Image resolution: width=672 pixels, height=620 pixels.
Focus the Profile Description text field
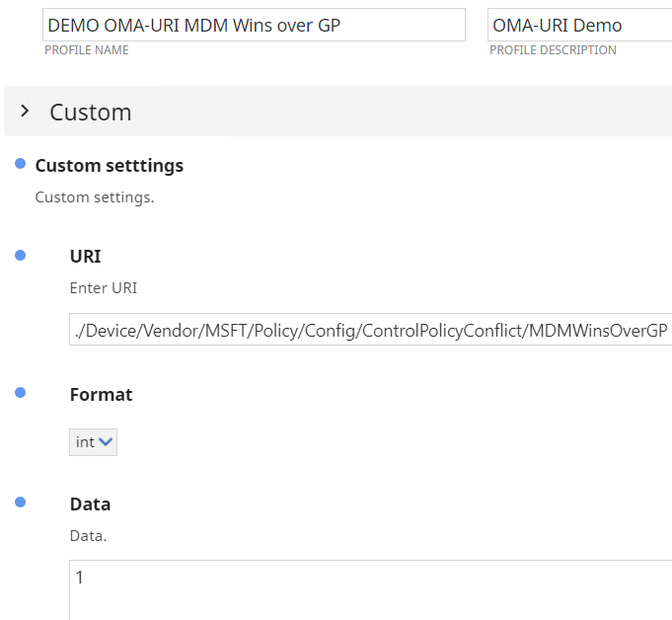579,26
